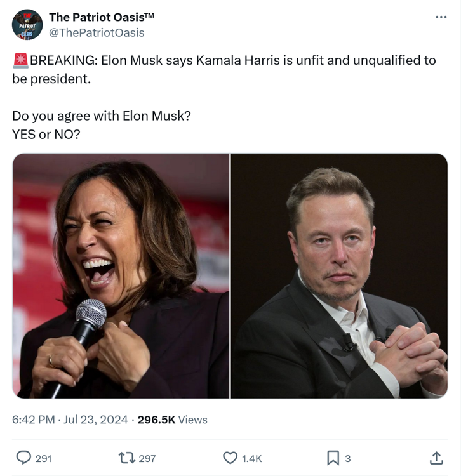This screenshot has width=461, height=476.
Task: Click the 297 reposts count
Action: (x=147, y=458)
